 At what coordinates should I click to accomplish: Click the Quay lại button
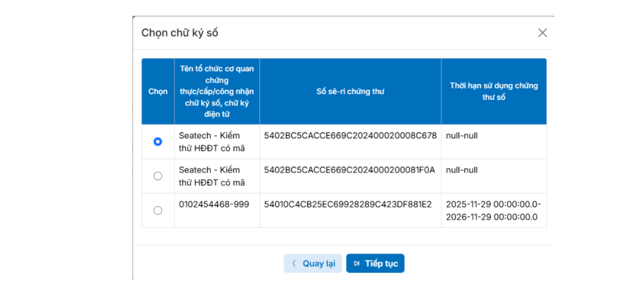coord(313,263)
